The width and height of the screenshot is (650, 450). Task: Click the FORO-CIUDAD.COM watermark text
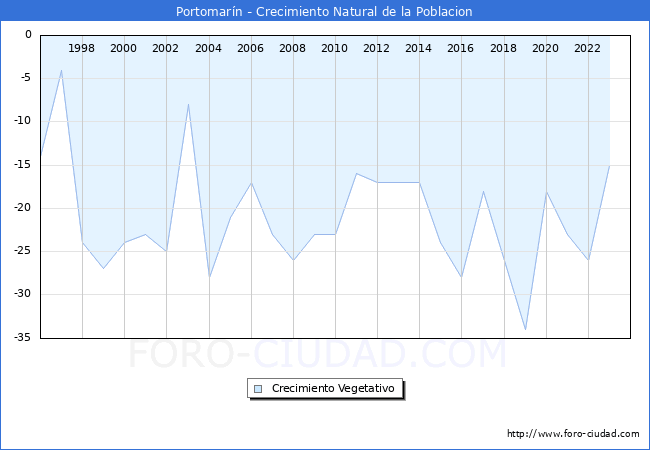318,355
